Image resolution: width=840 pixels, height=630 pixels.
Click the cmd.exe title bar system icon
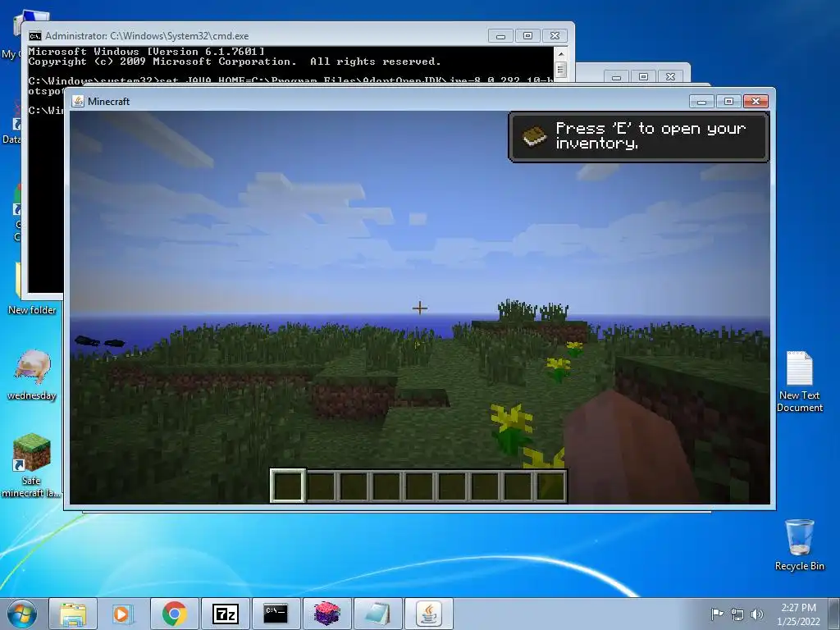[35, 36]
